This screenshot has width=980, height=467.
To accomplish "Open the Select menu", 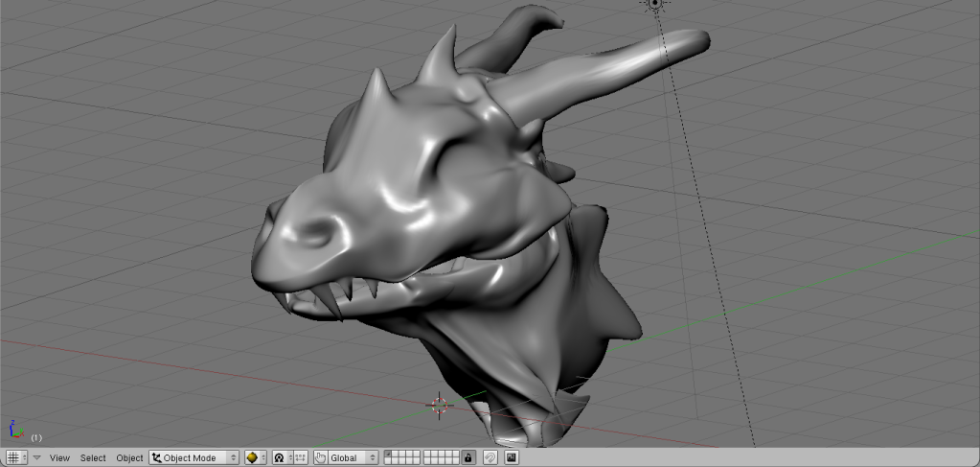I will (x=93, y=458).
